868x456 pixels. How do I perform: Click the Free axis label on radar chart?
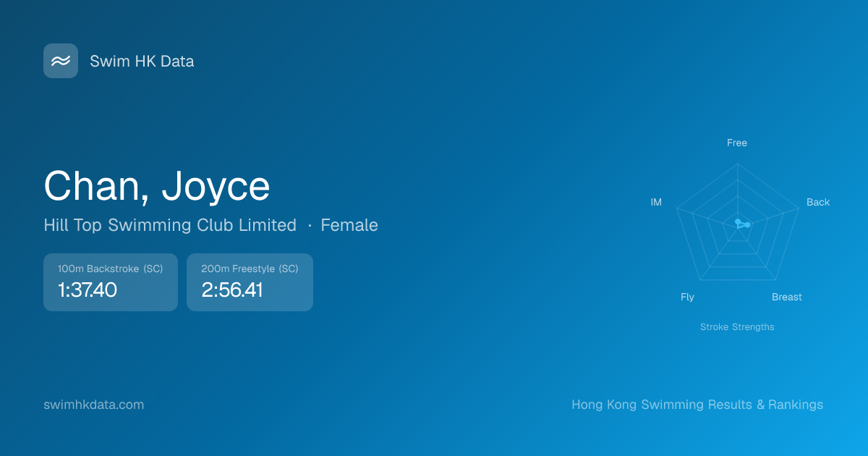[x=736, y=143]
